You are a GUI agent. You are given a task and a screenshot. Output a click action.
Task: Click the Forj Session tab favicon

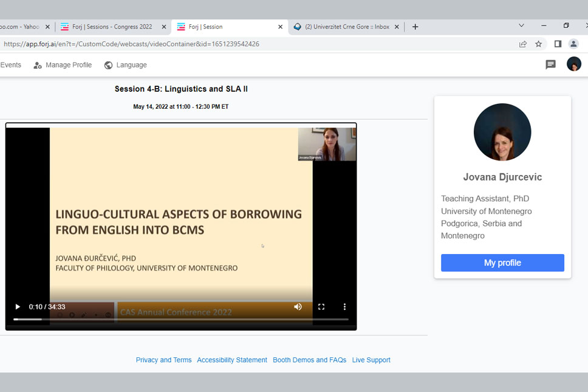coord(181,27)
